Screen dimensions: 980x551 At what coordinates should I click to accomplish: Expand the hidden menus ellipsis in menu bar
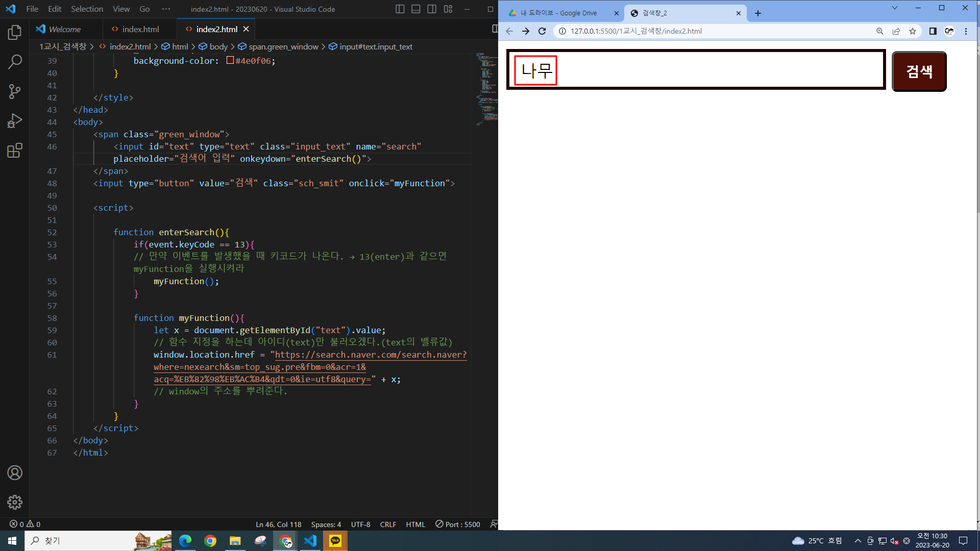pos(166,9)
